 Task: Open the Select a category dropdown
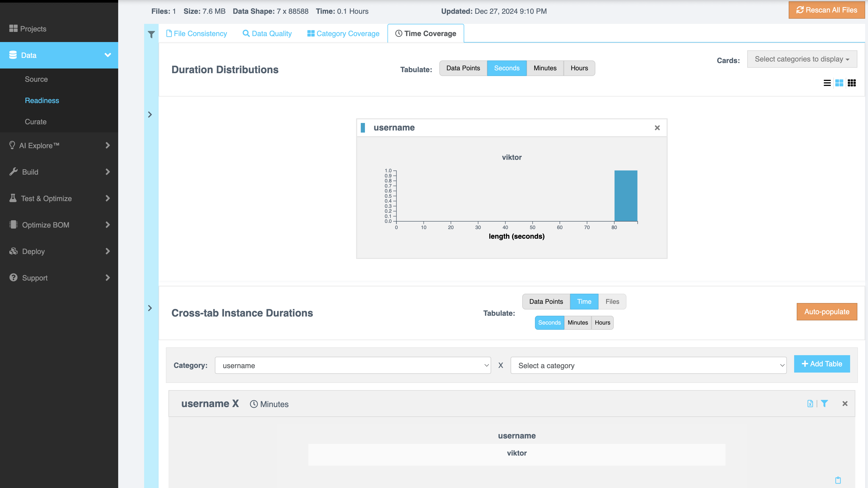(x=648, y=366)
